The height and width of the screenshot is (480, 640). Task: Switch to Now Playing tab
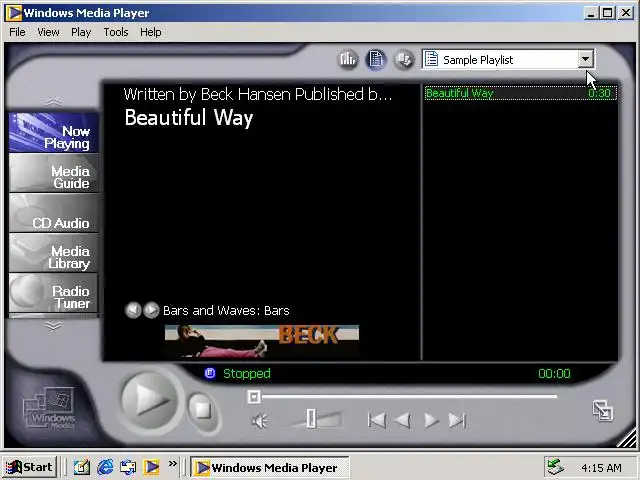53,133
